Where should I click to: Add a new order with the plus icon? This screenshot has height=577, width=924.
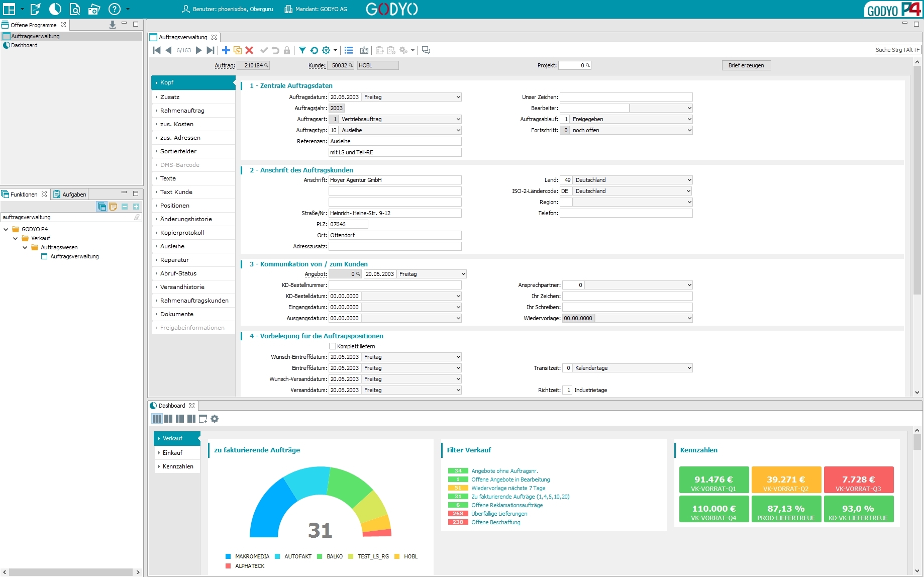(226, 50)
